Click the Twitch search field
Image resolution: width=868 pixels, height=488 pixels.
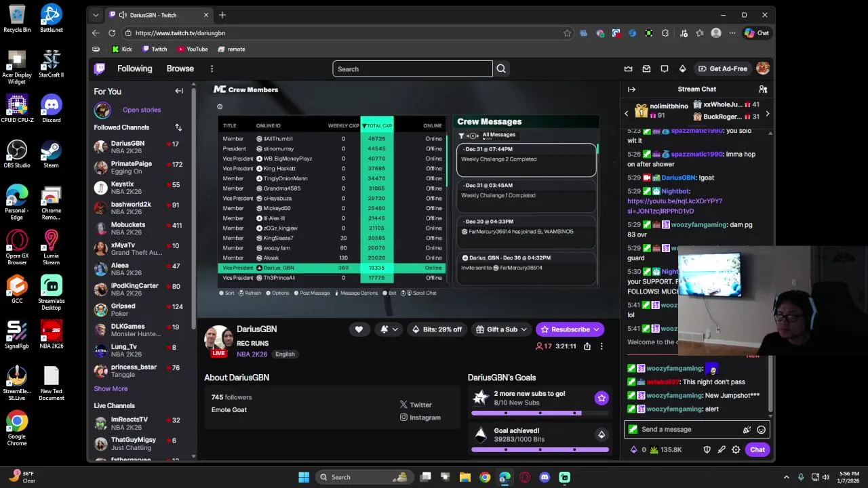click(x=412, y=68)
